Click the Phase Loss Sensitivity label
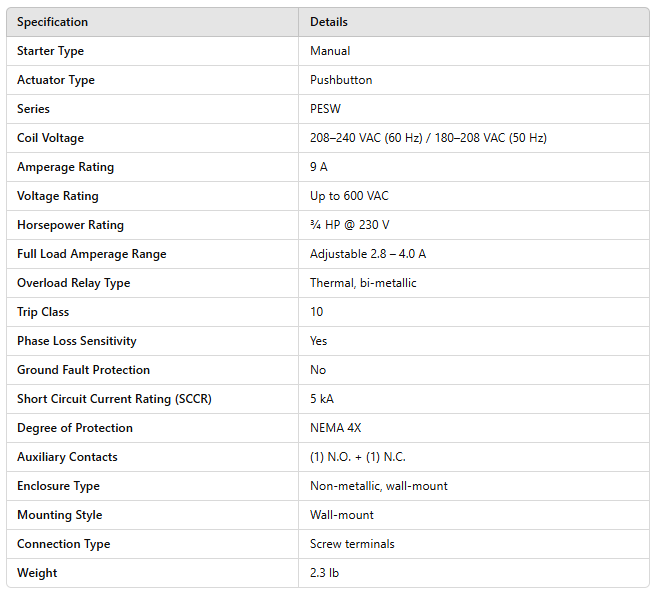 77,341
